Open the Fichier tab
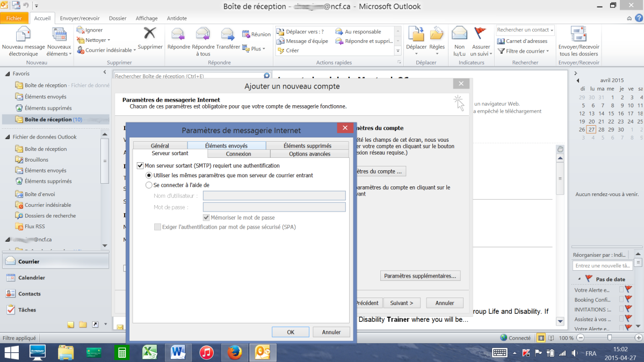The image size is (644, 362). 14,18
